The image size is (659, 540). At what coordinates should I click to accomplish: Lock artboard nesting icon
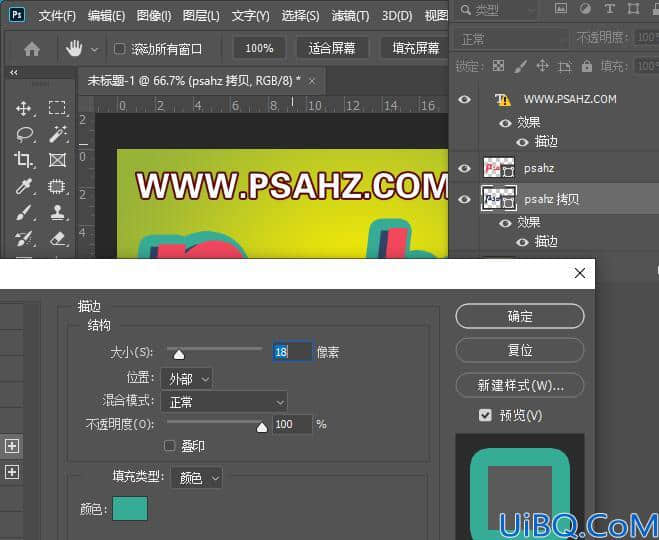tap(565, 66)
